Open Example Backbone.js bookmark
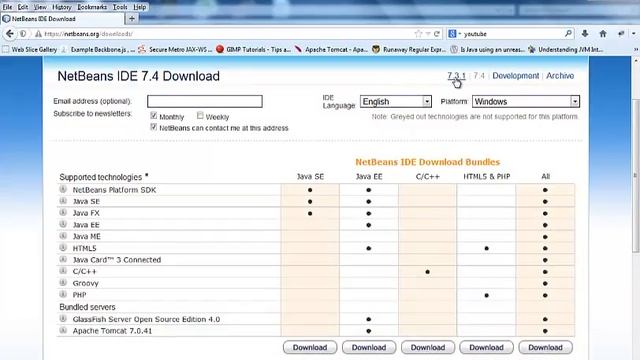640x360 pixels. click(x=98, y=49)
